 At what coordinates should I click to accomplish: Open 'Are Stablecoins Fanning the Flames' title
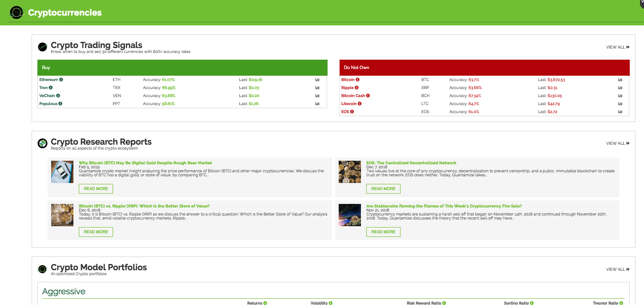(444, 206)
